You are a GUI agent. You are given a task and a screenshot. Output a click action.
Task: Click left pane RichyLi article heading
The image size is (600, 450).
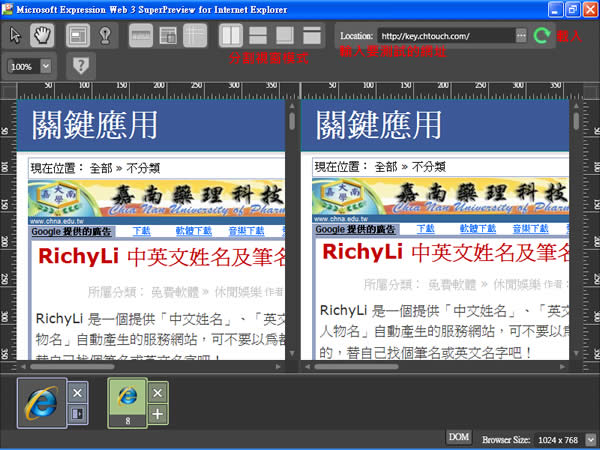click(161, 256)
